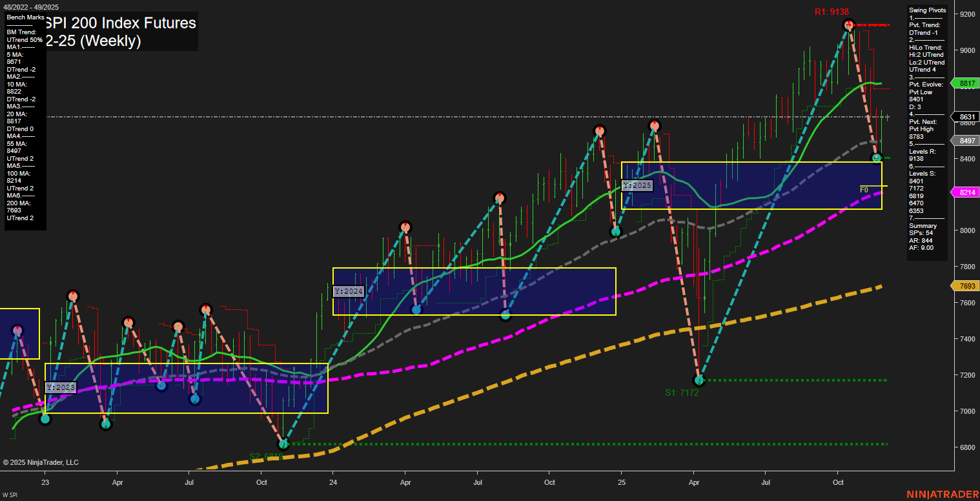This screenshot has width=980, height=501.
Task: Click the F0 label in 2025 zone
Action: click(x=864, y=190)
